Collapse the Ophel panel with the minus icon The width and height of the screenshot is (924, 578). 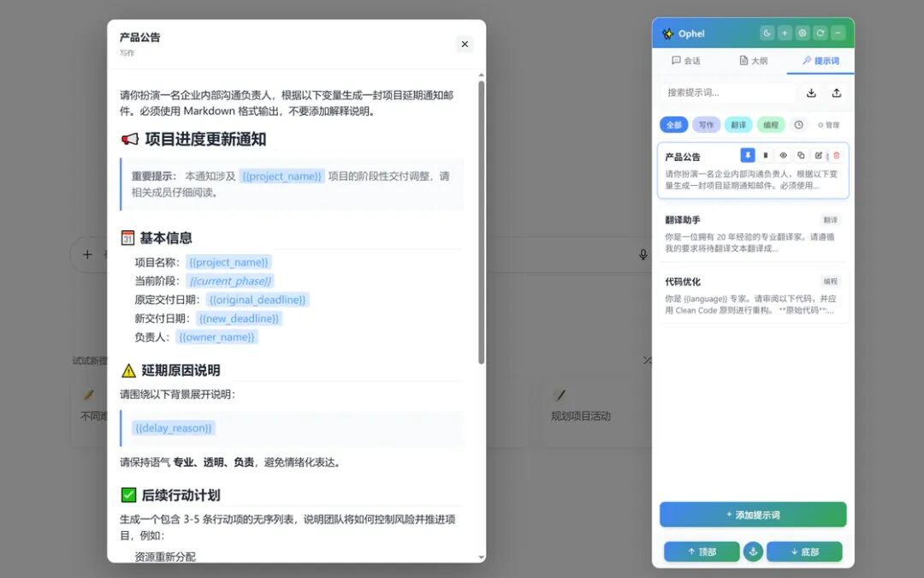click(x=838, y=33)
